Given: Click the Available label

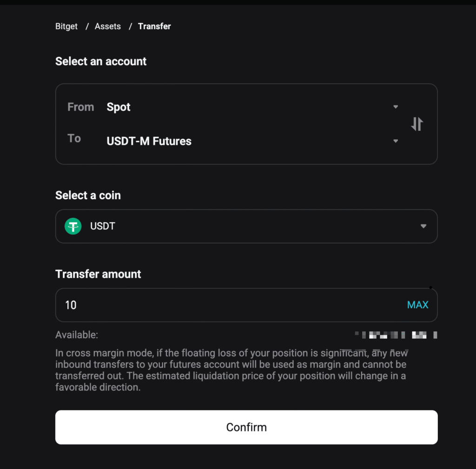Looking at the screenshot, I should (77, 335).
